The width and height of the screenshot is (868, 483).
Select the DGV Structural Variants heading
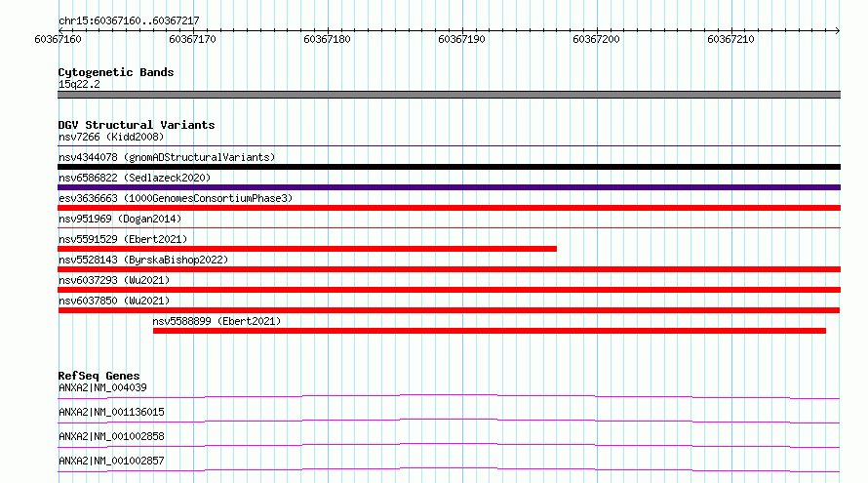pos(137,125)
